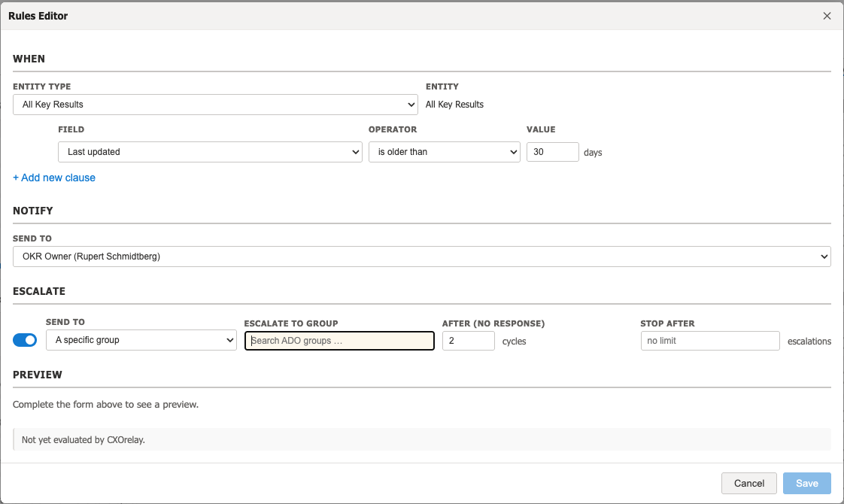The width and height of the screenshot is (844, 504).
Task: Open the 'A specific group' dropdown
Action: point(141,340)
